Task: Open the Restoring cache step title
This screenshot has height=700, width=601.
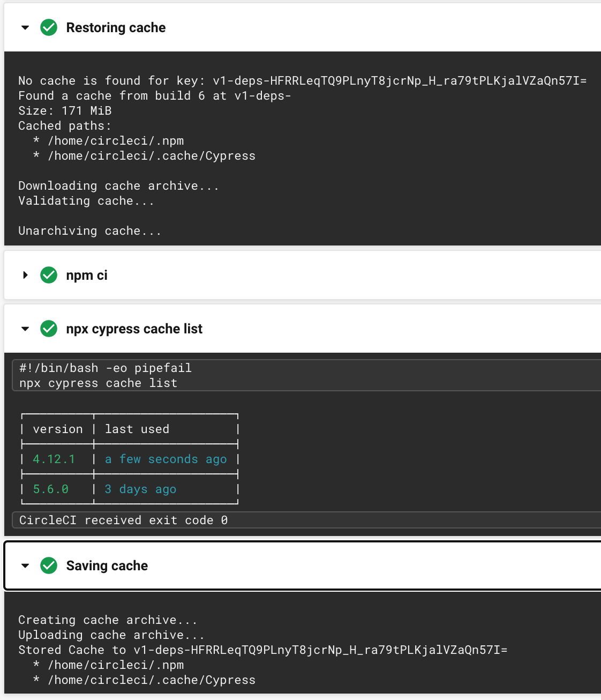Action: 116,27
